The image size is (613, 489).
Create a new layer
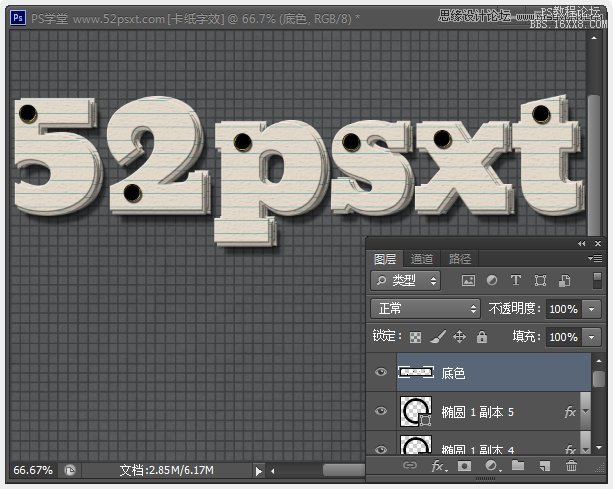click(x=545, y=466)
